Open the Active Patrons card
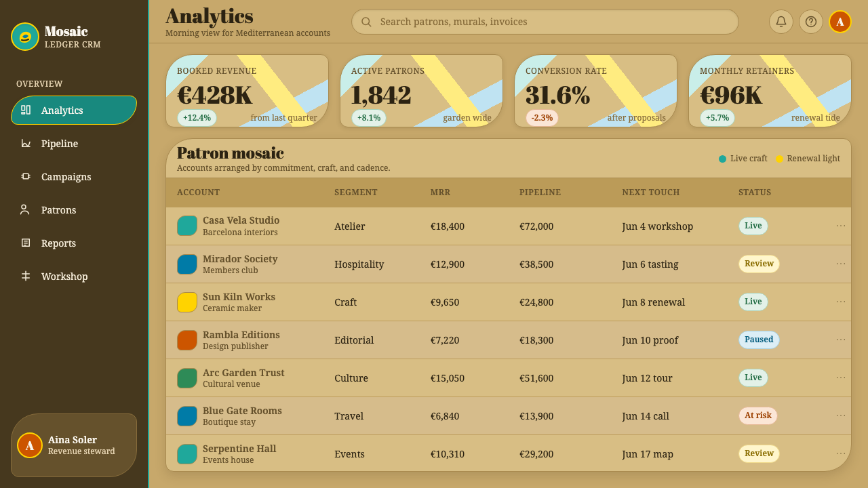This screenshot has width=868, height=488. (421, 91)
